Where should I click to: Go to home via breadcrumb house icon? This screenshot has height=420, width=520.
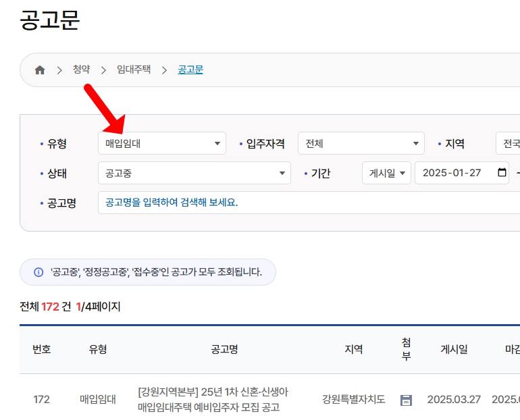[x=40, y=70]
